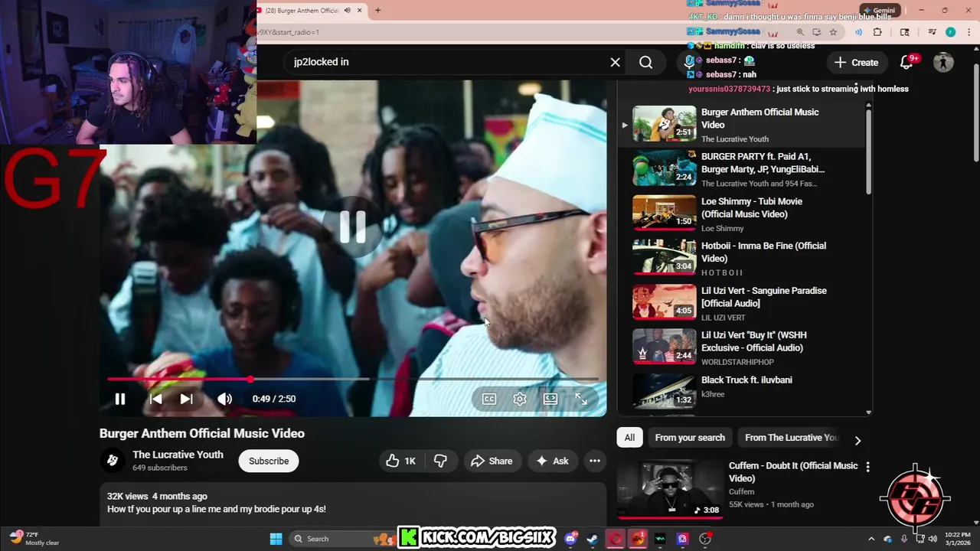Switch the player to theater mode
The image size is (980, 551).
(x=550, y=399)
